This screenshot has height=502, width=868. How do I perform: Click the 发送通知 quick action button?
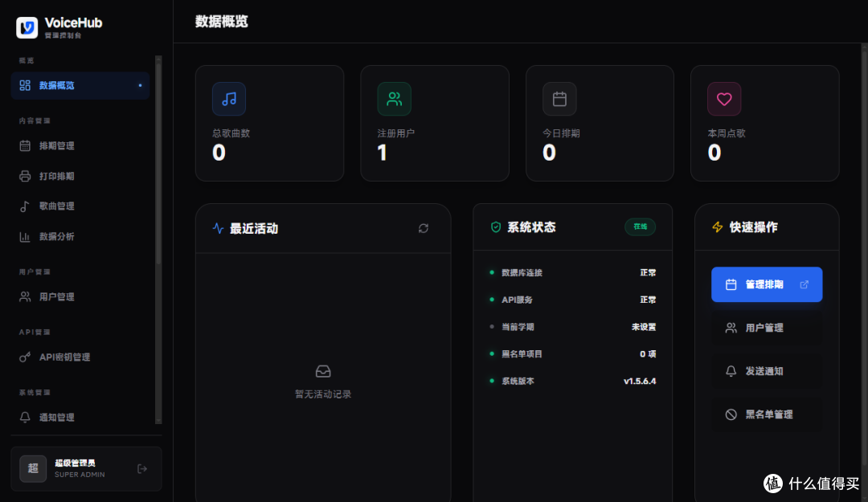click(x=767, y=371)
